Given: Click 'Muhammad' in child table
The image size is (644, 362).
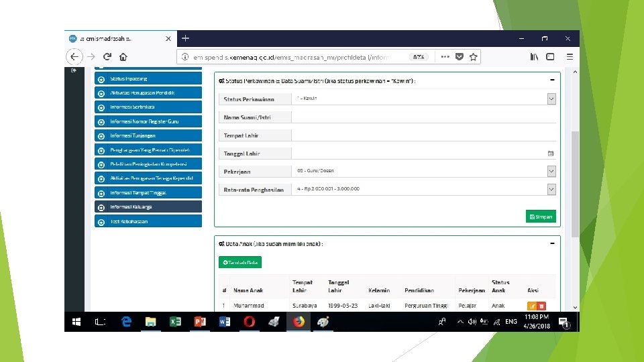Looking at the screenshot, I should 248,306.
